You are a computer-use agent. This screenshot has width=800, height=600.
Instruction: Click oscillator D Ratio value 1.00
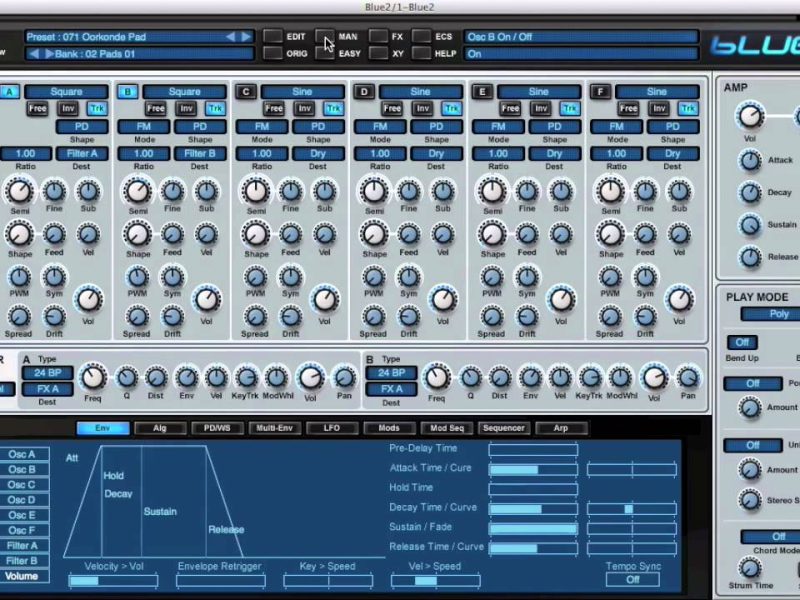380,154
